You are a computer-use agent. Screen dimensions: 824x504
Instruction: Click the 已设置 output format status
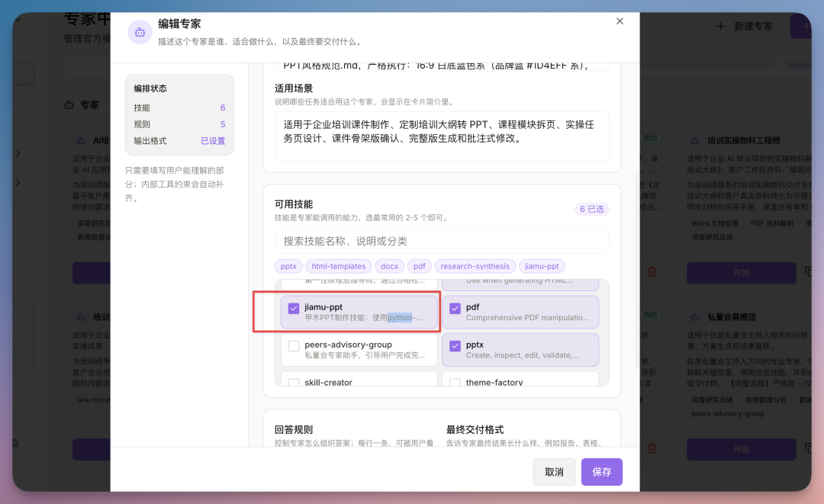point(213,141)
